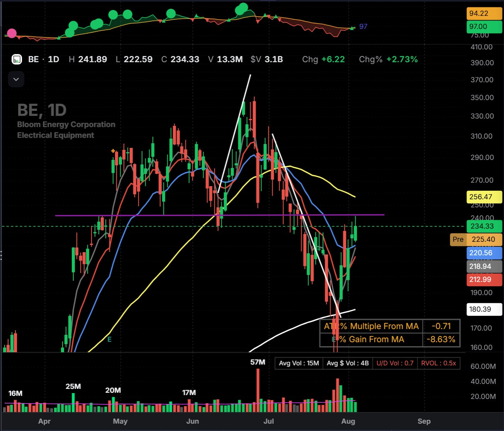Select the BE symbol name in the header

click(x=34, y=59)
